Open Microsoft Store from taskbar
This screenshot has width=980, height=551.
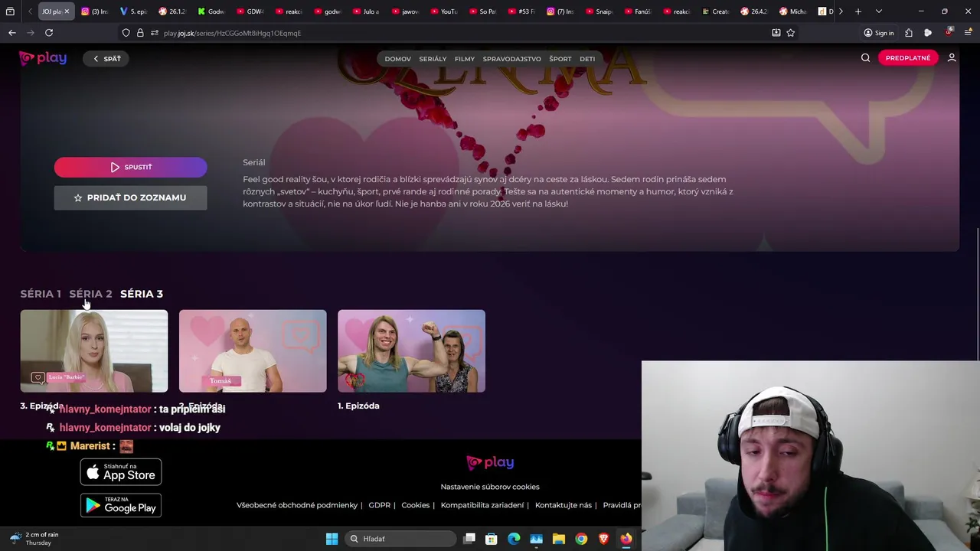coord(492,539)
